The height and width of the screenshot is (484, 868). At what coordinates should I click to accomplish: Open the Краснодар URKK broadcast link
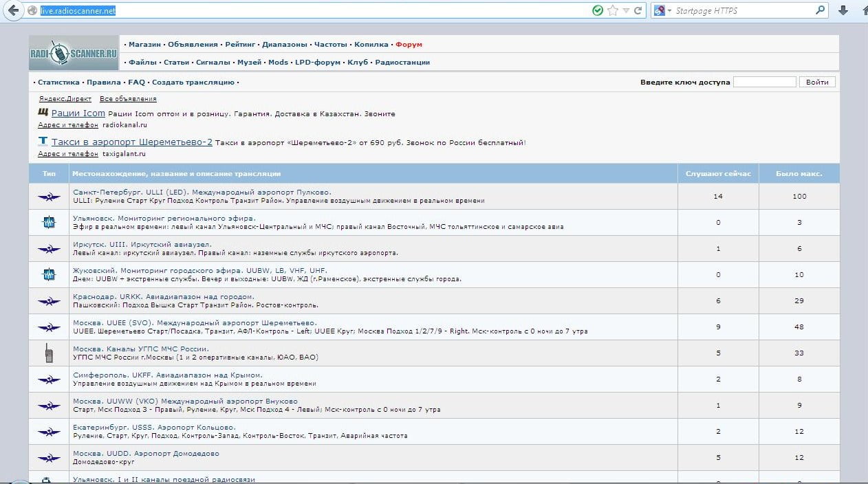(x=163, y=296)
